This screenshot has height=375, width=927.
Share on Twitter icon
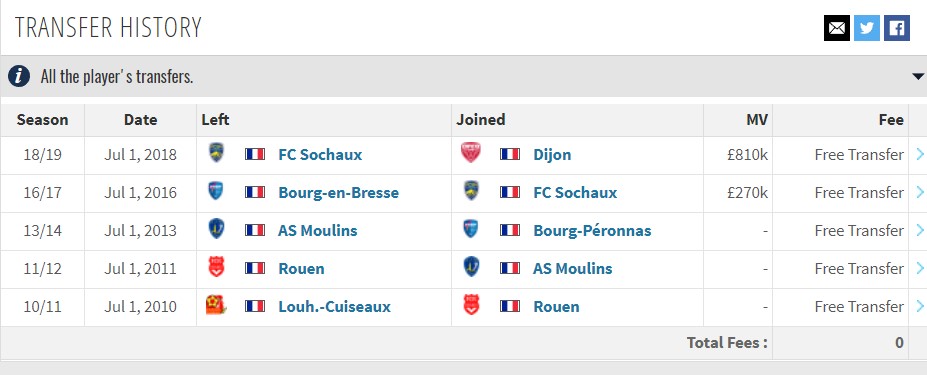867,28
